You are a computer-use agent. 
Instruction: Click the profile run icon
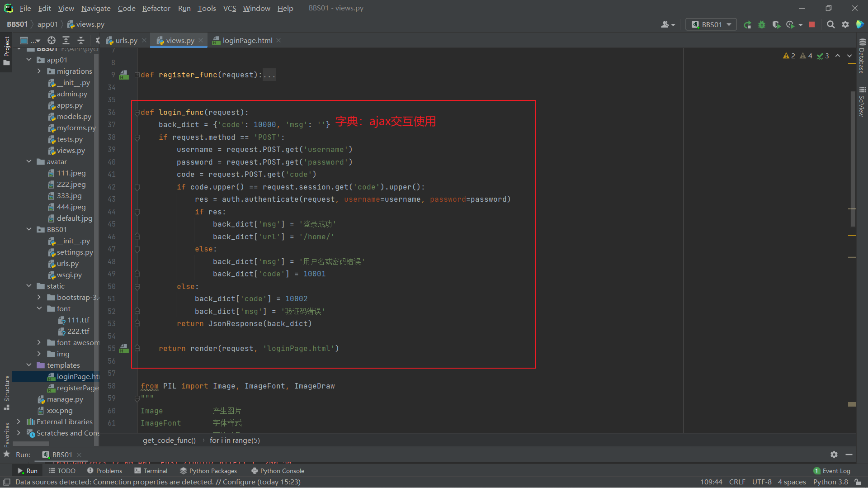point(790,25)
